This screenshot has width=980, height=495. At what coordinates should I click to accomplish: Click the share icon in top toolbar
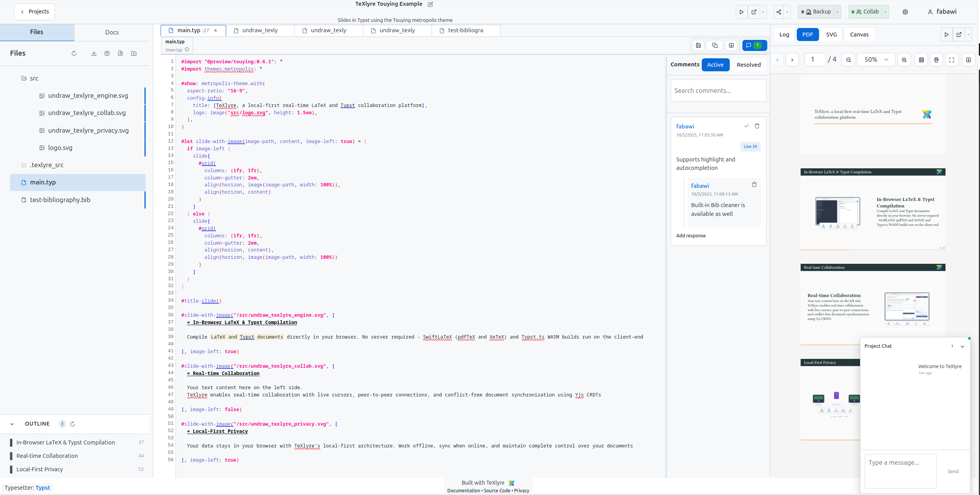click(x=779, y=12)
